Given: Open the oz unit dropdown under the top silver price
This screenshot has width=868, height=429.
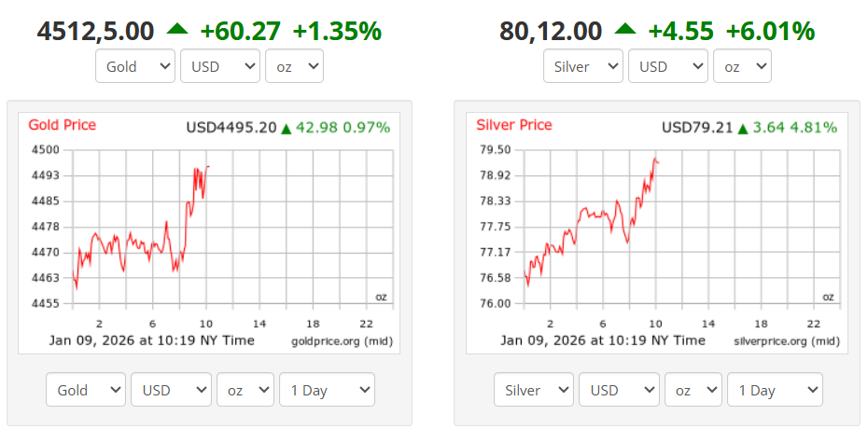Looking at the screenshot, I should (742, 66).
